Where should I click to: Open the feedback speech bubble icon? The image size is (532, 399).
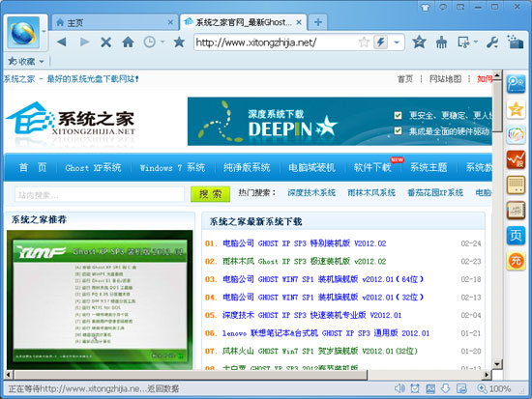[443, 7]
